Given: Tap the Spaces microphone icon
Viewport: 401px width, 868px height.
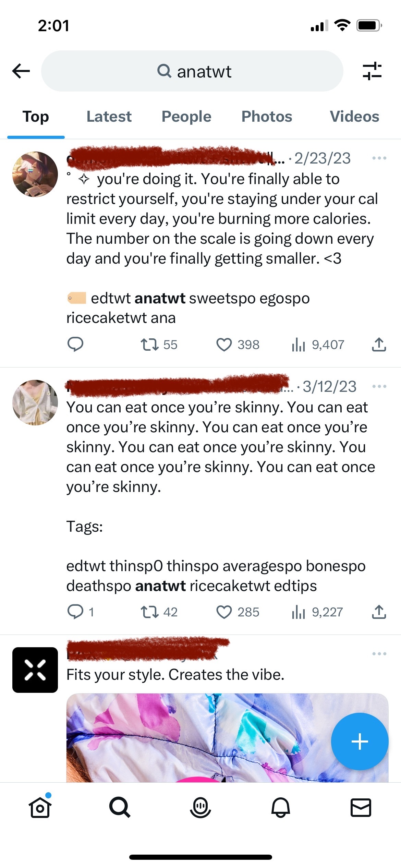Looking at the screenshot, I should click(200, 807).
